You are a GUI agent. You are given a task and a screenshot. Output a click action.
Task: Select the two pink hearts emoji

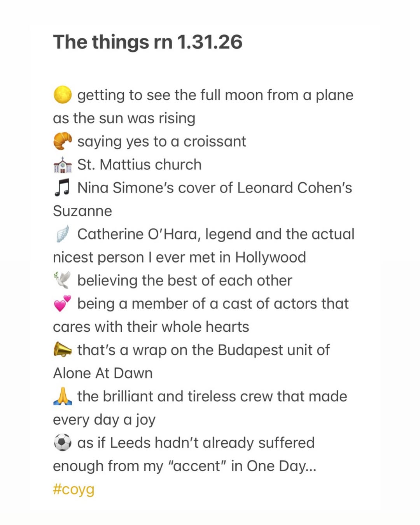[x=62, y=304]
